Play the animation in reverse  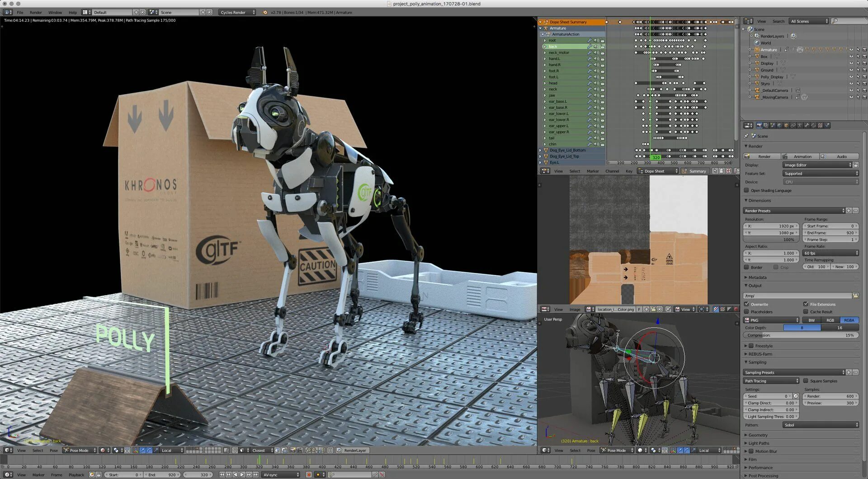point(236,474)
